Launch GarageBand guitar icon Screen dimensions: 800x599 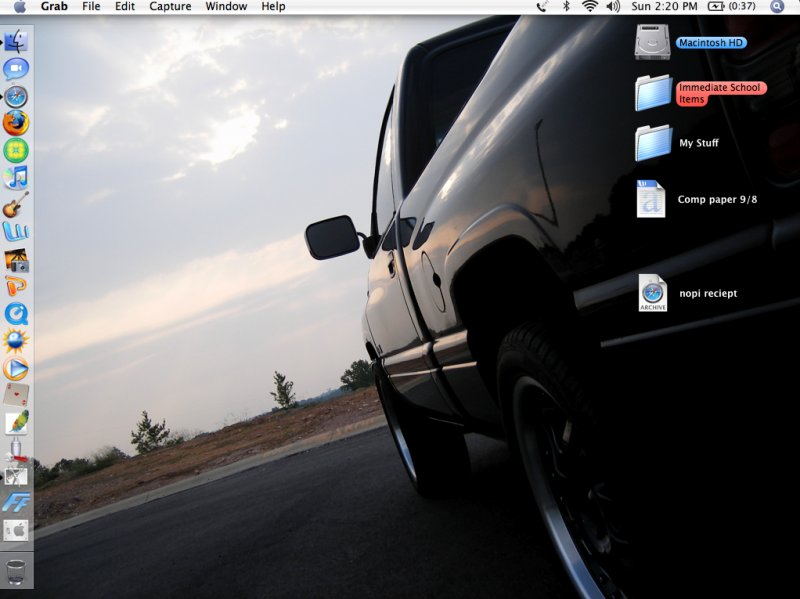tap(16, 206)
